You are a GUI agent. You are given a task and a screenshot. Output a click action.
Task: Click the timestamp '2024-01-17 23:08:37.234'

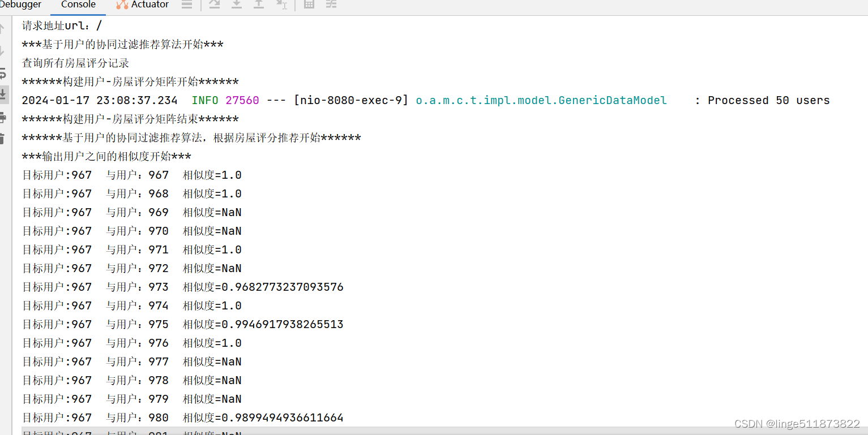point(100,101)
